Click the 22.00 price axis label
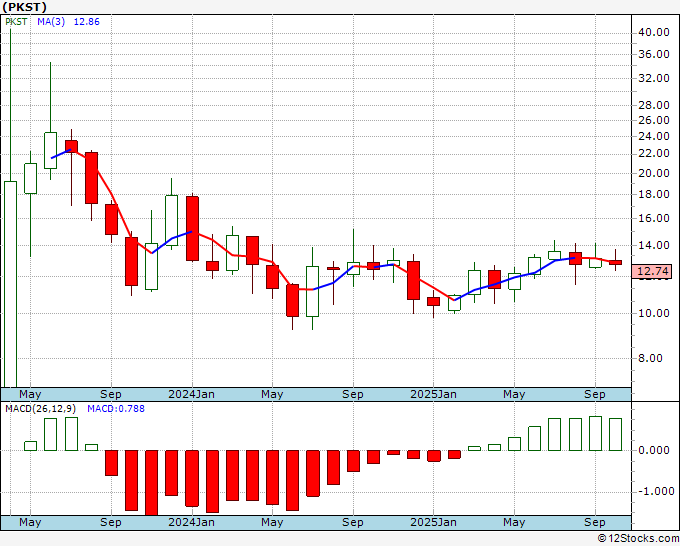The width and height of the screenshot is (680, 546). (x=653, y=154)
